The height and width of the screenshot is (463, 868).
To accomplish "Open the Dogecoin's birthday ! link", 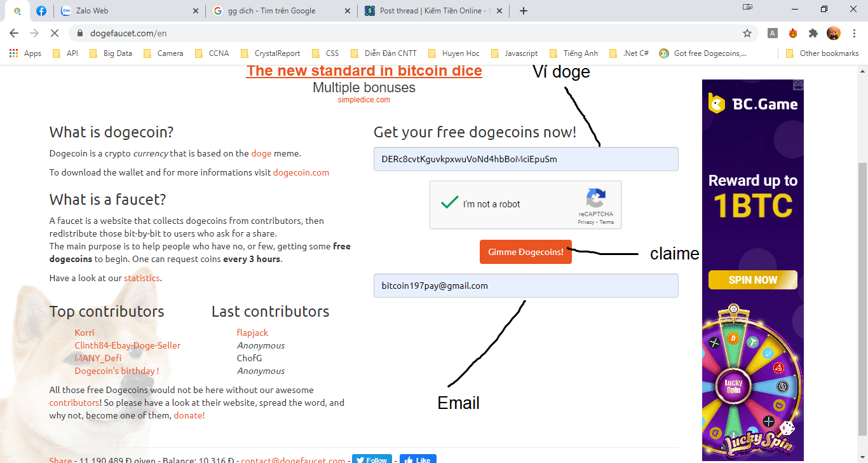I will pos(117,371).
